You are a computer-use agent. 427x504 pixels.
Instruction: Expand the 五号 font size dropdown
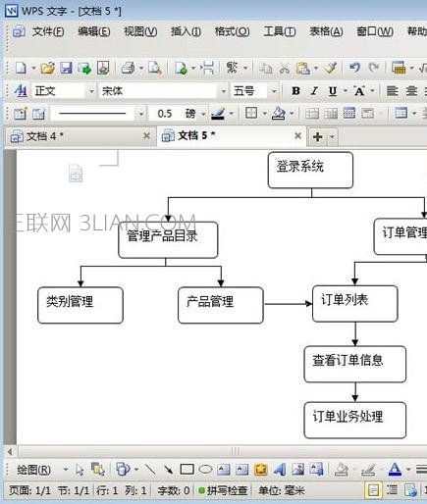[x=274, y=91]
